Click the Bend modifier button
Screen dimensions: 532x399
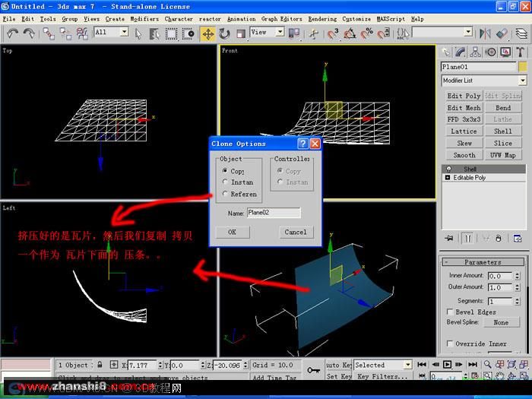pyautogui.click(x=503, y=108)
